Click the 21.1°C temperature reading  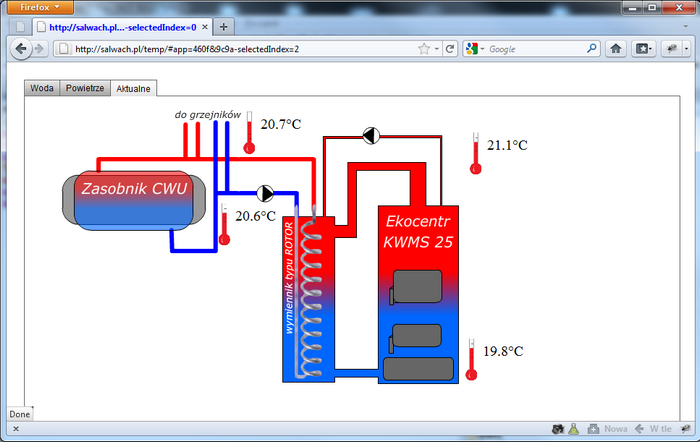tap(507, 145)
